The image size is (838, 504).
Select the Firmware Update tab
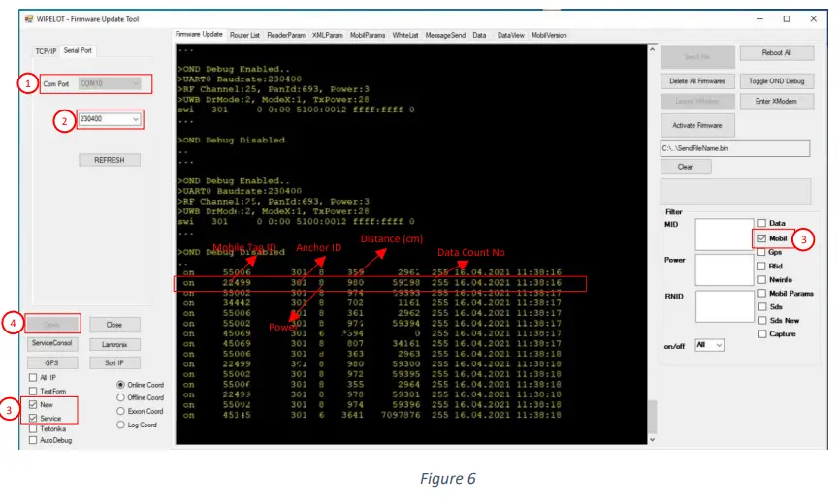tap(200, 34)
